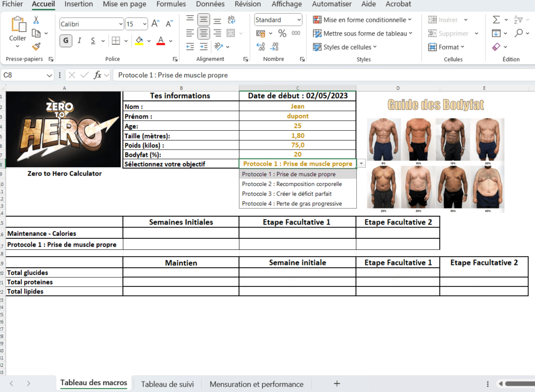Align text to vertical middle
The image size is (535, 392).
pyautogui.click(x=204, y=19)
